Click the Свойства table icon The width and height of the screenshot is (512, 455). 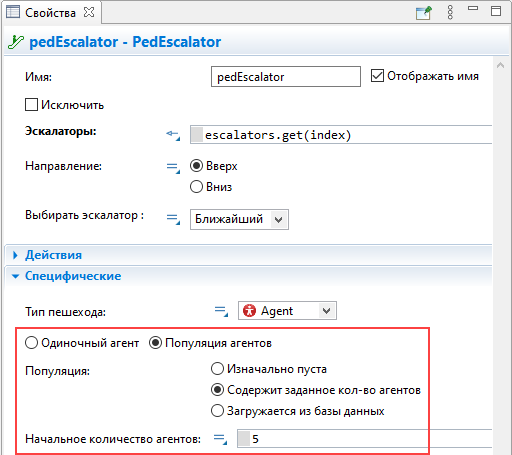[13, 12]
